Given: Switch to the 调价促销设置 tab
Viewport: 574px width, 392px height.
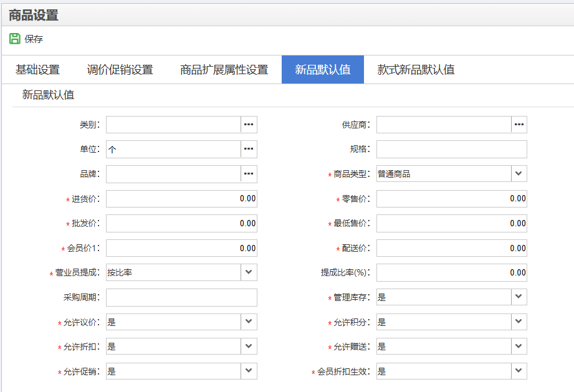Looking at the screenshot, I should coord(120,70).
